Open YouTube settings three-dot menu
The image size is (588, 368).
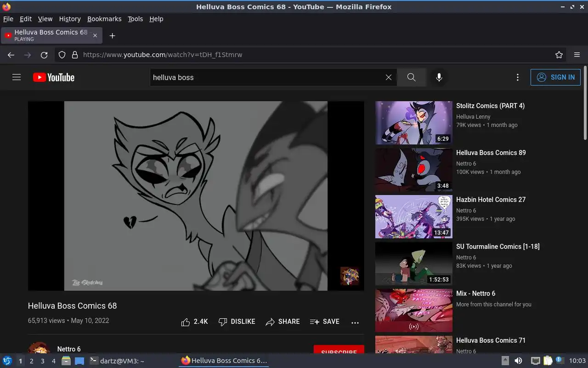click(x=518, y=77)
